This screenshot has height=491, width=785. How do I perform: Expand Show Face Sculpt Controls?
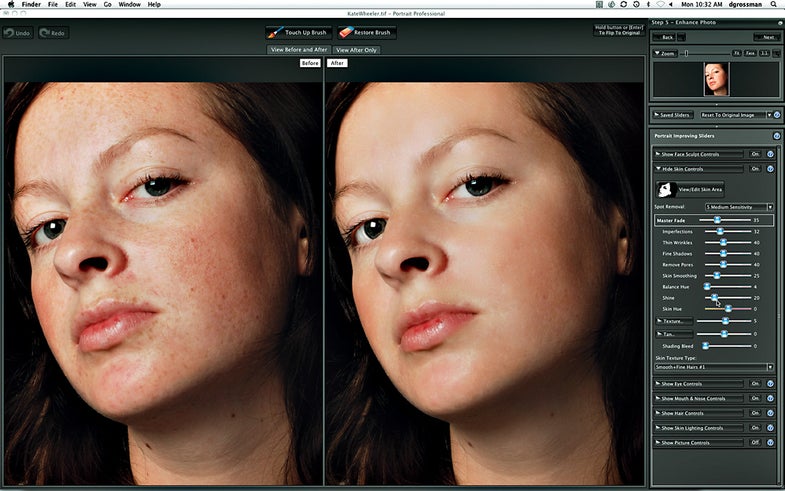click(x=698, y=154)
